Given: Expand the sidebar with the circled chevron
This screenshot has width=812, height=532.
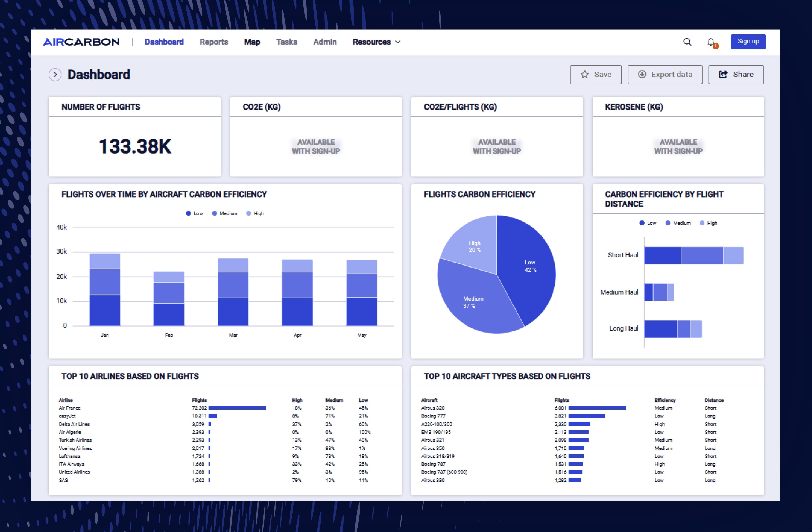Looking at the screenshot, I should click(x=55, y=75).
